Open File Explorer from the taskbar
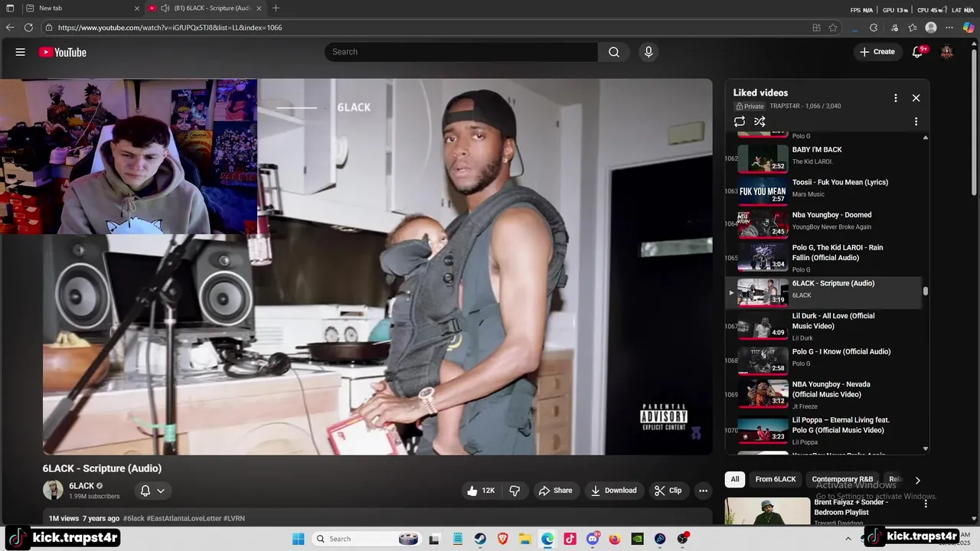 coord(525,539)
